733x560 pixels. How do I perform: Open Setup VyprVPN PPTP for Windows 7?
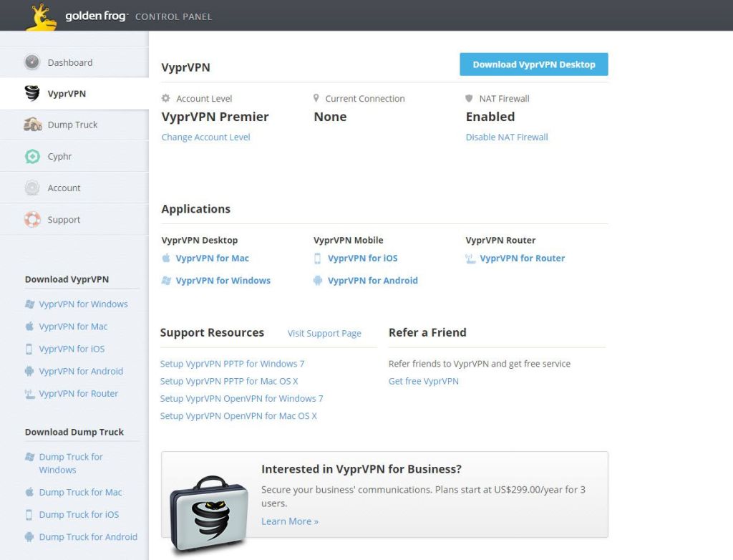click(x=233, y=364)
